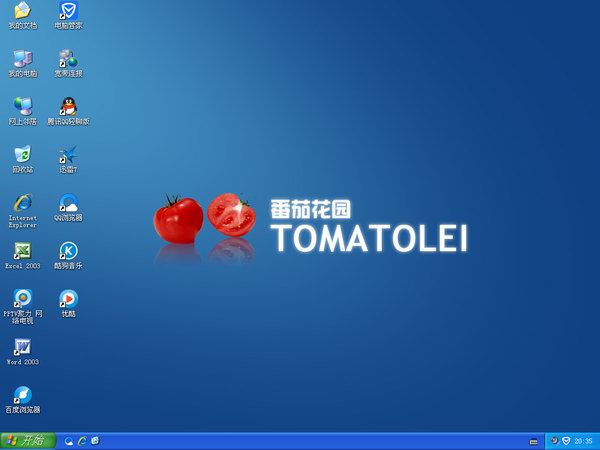600x450 pixels.
Task: Open the 电脑管家 desktop shortcut
Action: [x=68, y=12]
